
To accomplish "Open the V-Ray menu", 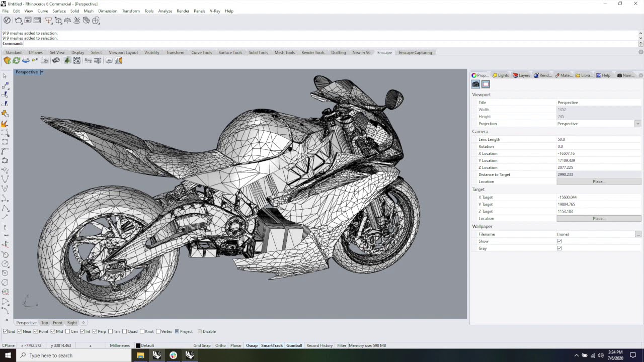I will [x=215, y=11].
